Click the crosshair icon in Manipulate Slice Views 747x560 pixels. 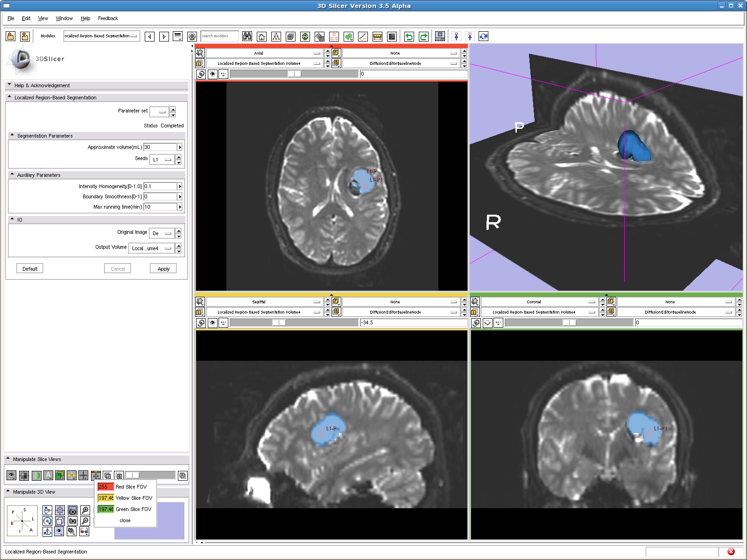pyautogui.click(x=83, y=476)
